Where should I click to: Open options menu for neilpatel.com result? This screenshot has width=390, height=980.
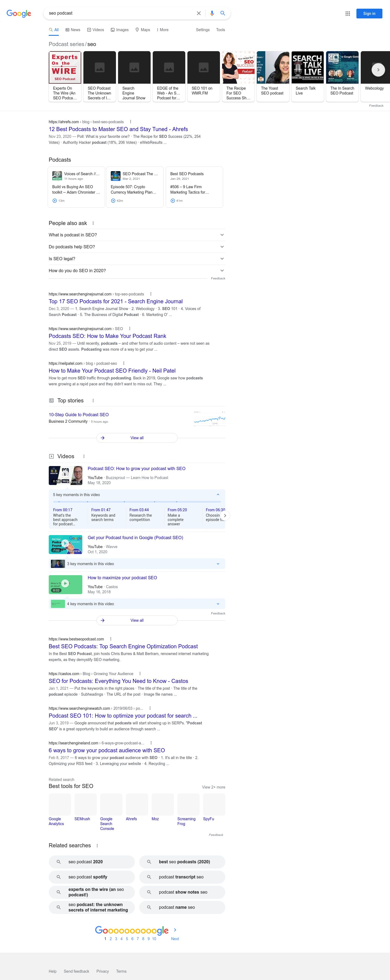point(124,363)
